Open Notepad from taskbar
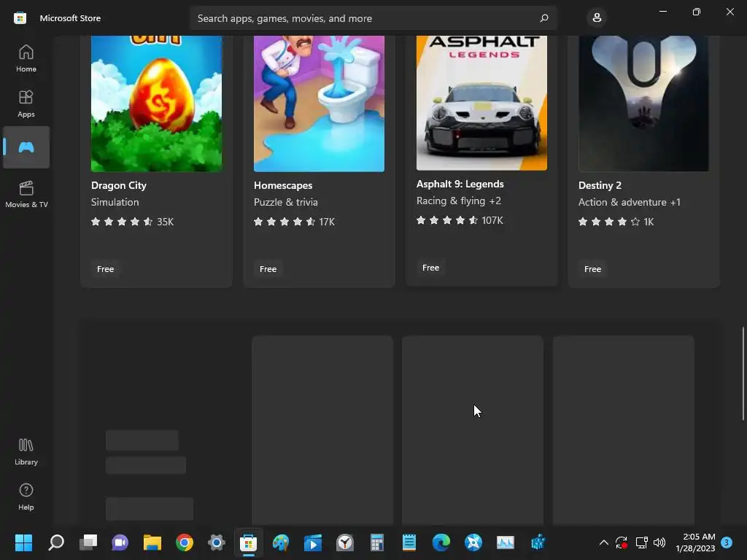Image resolution: width=747 pixels, height=560 pixels. (x=409, y=542)
